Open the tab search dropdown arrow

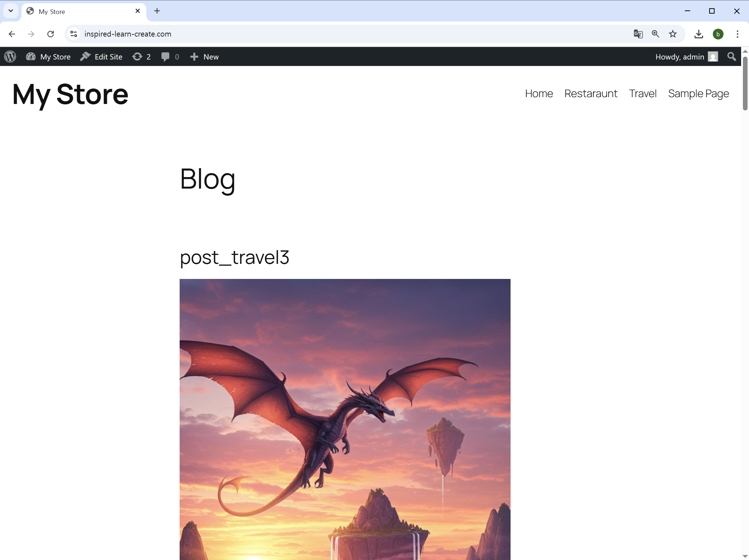[x=11, y=11]
